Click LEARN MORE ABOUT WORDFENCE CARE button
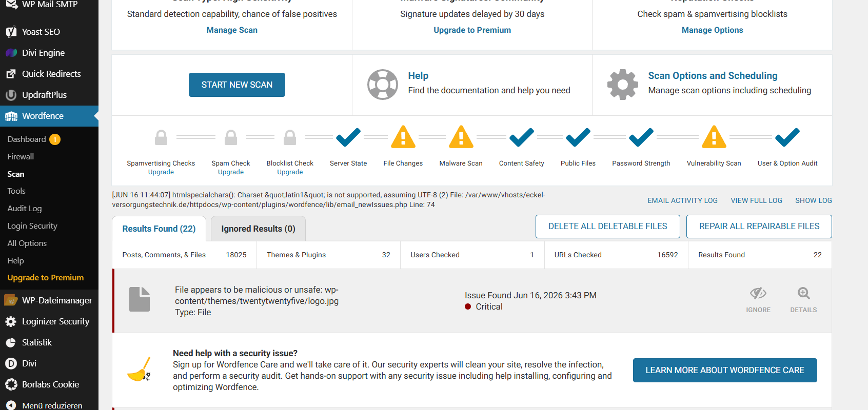The width and height of the screenshot is (868, 410). click(x=725, y=370)
